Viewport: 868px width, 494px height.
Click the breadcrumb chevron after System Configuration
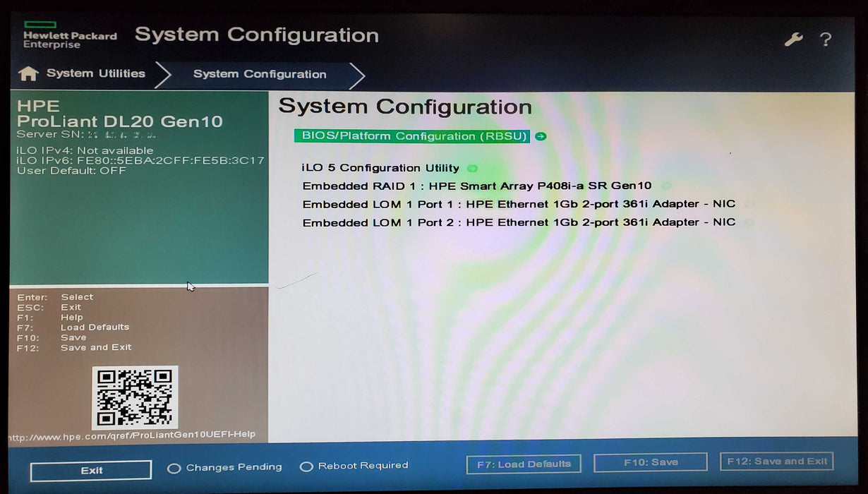[356, 74]
